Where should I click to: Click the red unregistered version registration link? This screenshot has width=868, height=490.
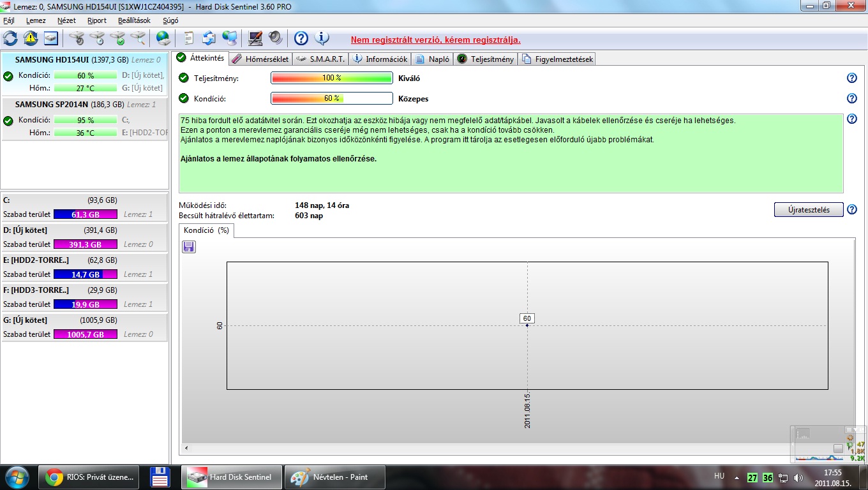click(435, 40)
